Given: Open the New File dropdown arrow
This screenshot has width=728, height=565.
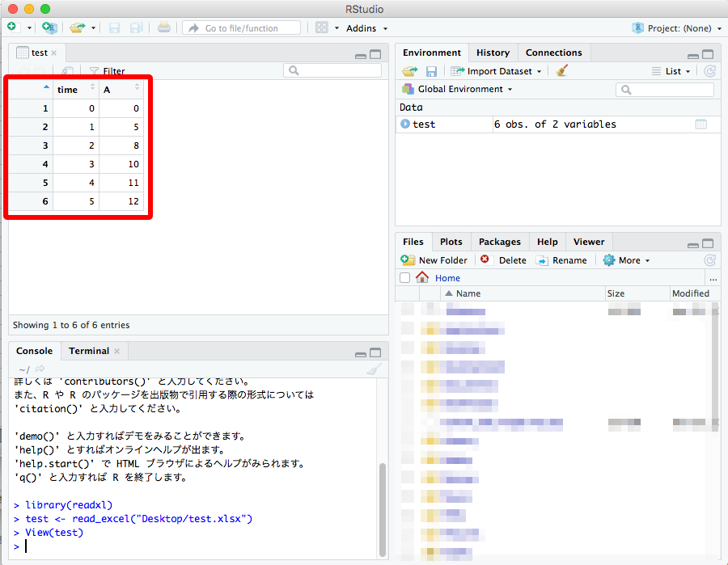Looking at the screenshot, I should [x=29, y=27].
